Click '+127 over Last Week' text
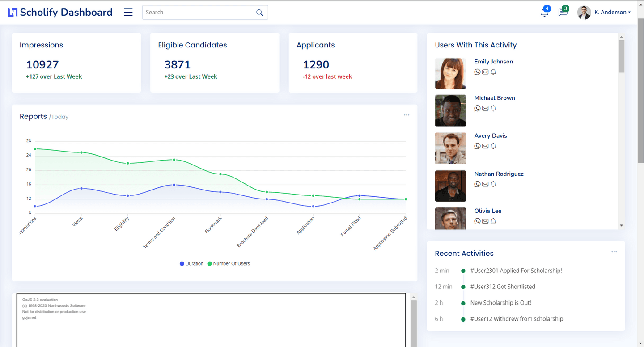644x347 pixels. pos(54,77)
